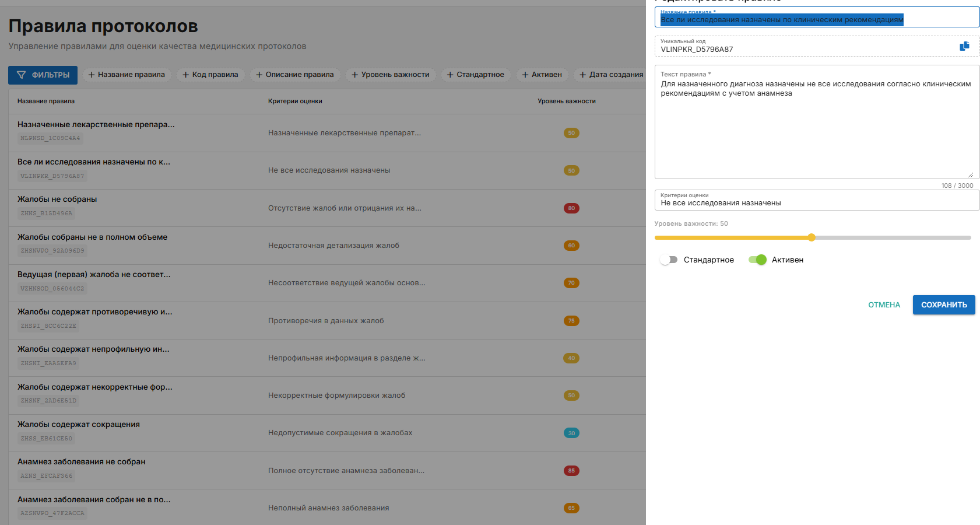Viewport: 980px width, 525px height.
Task: Enable the Стандартное switch
Action: tap(668, 260)
